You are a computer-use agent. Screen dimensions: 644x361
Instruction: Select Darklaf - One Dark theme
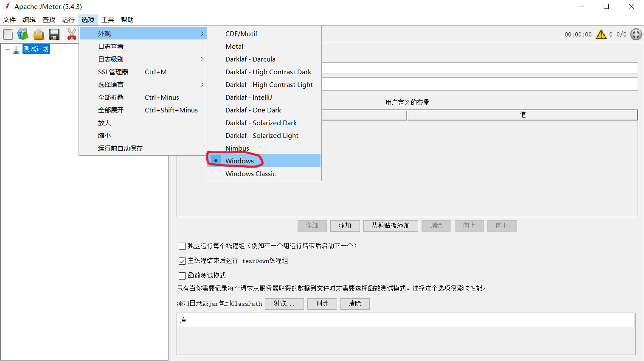point(264,110)
